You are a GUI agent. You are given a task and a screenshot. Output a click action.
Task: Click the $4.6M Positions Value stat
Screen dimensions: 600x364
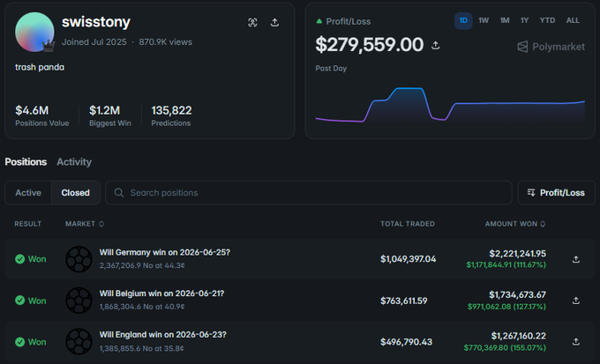(x=41, y=115)
